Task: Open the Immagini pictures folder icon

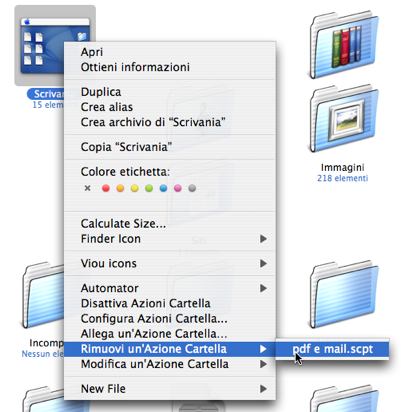Action: (x=344, y=119)
